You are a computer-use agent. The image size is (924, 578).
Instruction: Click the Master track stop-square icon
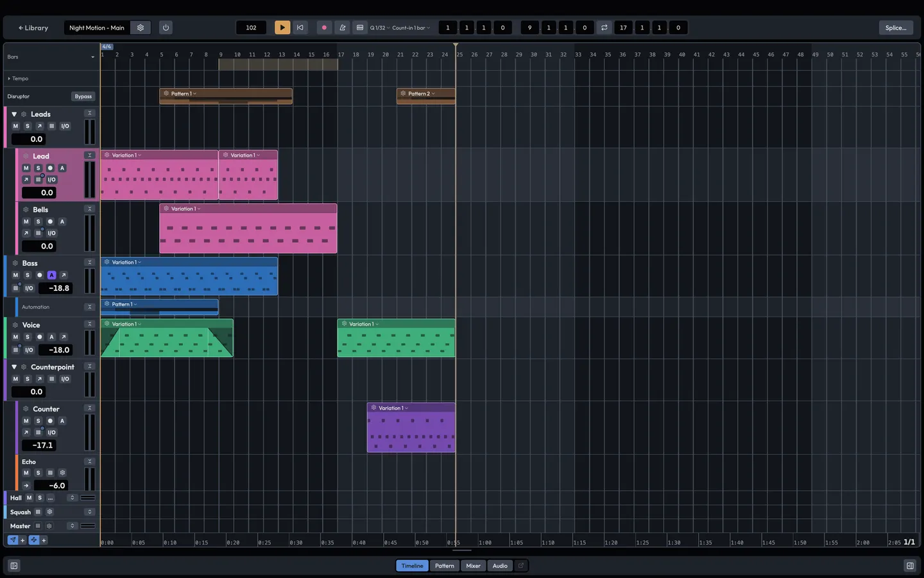38,526
